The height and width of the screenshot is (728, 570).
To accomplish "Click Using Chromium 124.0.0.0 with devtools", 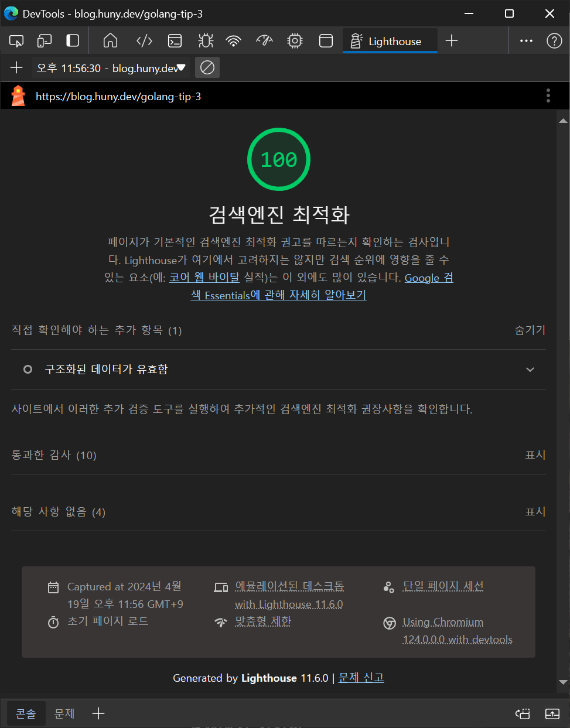I will [x=458, y=631].
